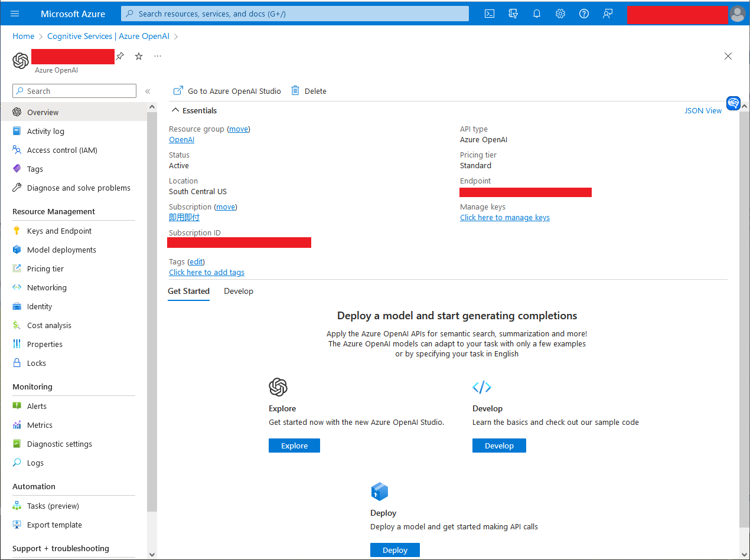
Task: Open the portal hamburger menu
Action: [15, 14]
